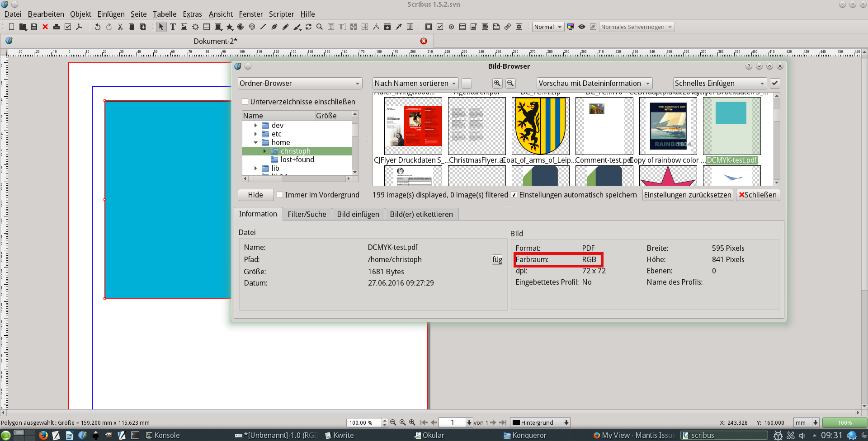Select the Image Frame tool
The height and width of the screenshot is (441, 868).
tap(184, 27)
